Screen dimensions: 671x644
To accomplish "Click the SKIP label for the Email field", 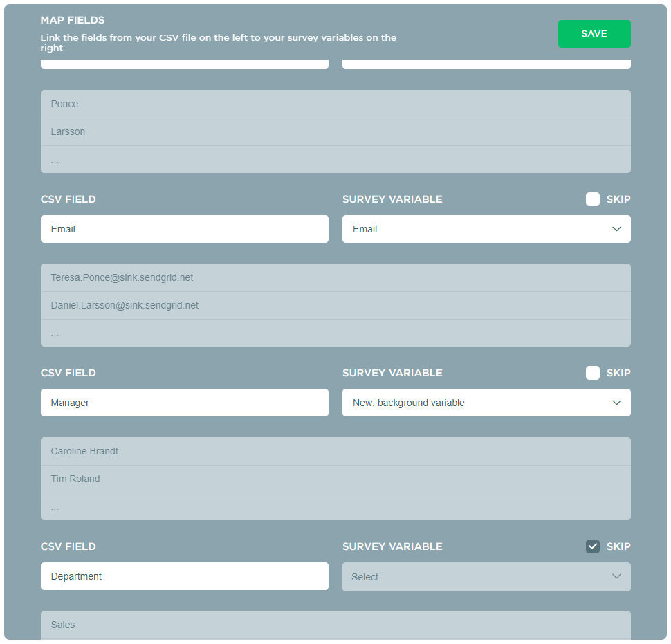I will pos(618,199).
